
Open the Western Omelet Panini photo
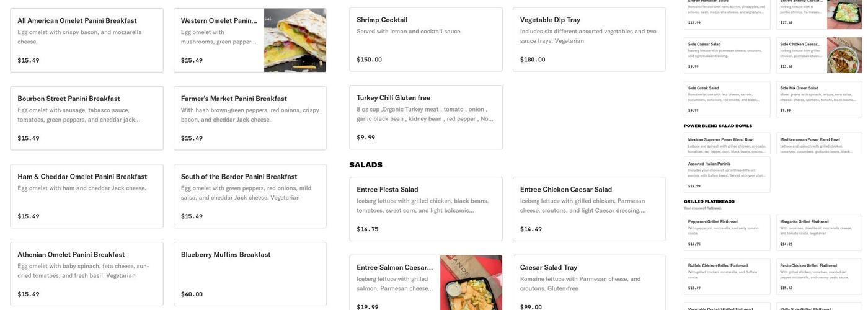tap(294, 40)
